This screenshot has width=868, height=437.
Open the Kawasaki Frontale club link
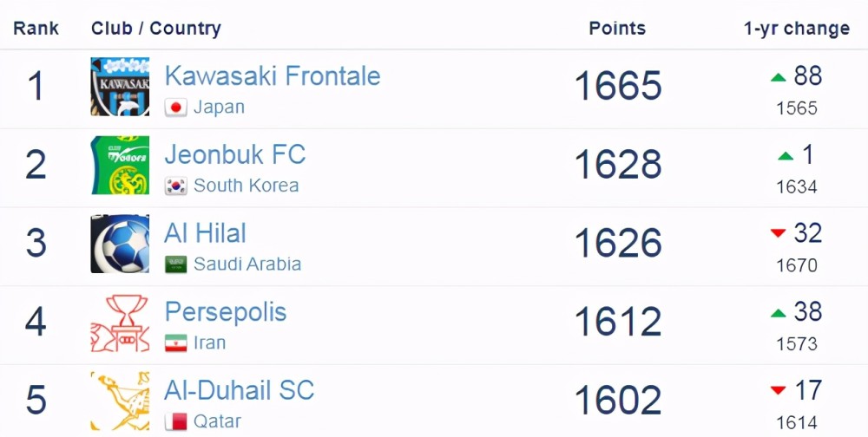click(x=273, y=75)
